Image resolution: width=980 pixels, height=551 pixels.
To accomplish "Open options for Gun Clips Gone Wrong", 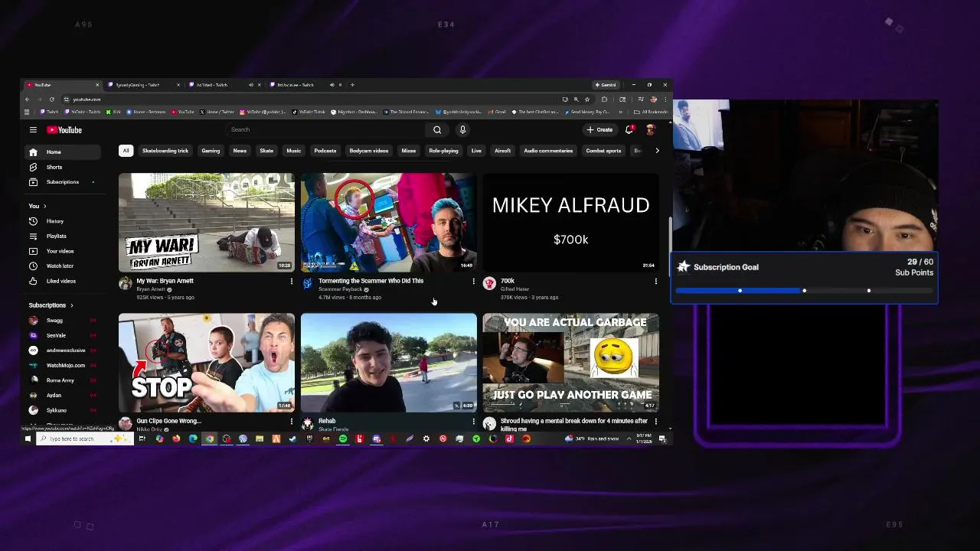I will point(291,422).
